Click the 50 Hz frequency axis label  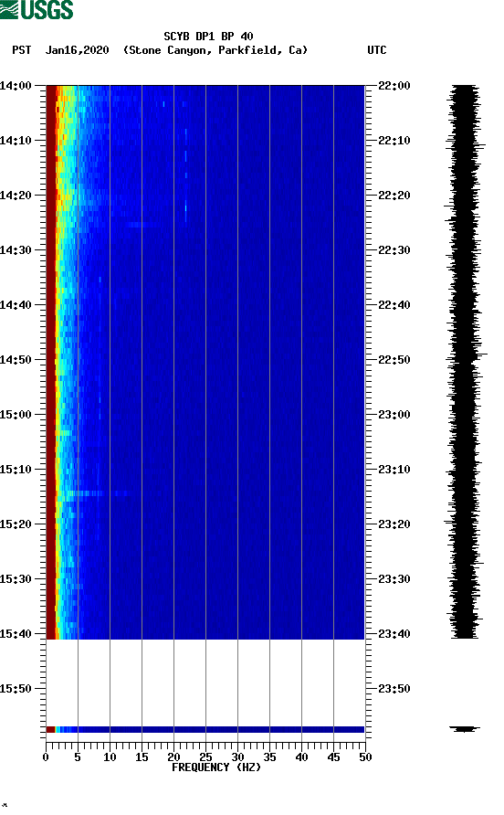pyautogui.click(x=365, y=757)
